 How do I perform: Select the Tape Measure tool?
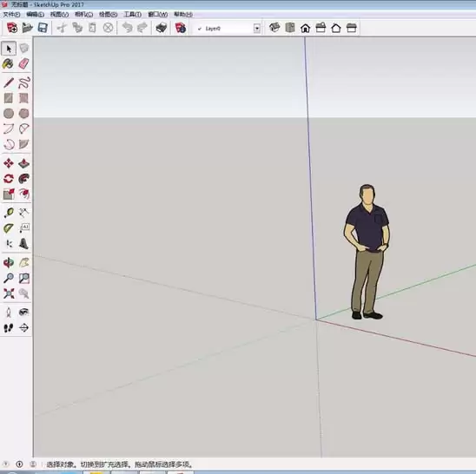click(9, 213)
